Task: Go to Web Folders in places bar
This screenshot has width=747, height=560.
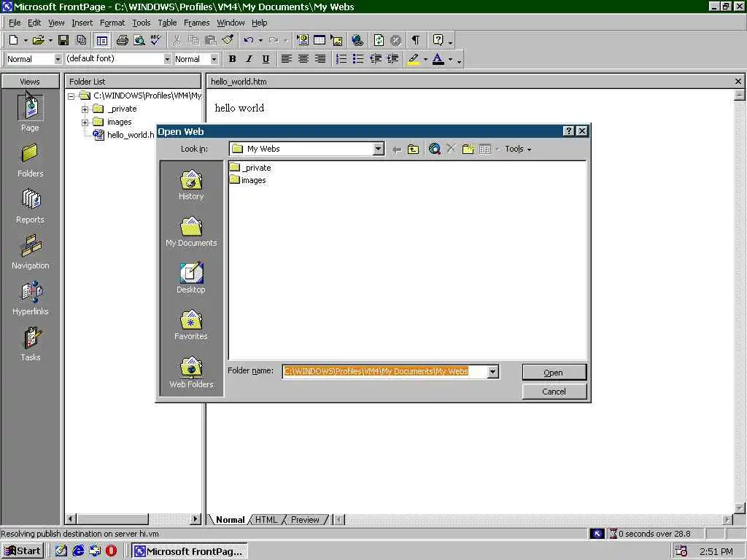Action: [x=191, y=373]
